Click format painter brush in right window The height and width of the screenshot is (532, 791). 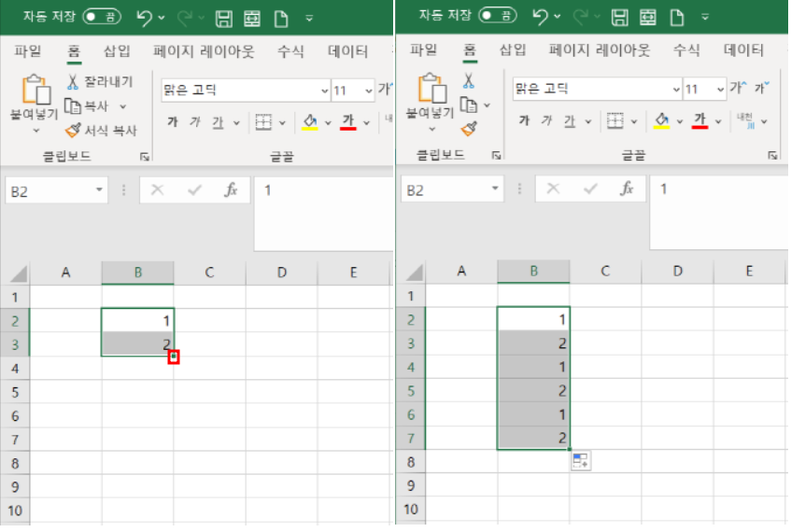[x=469, y=129]
